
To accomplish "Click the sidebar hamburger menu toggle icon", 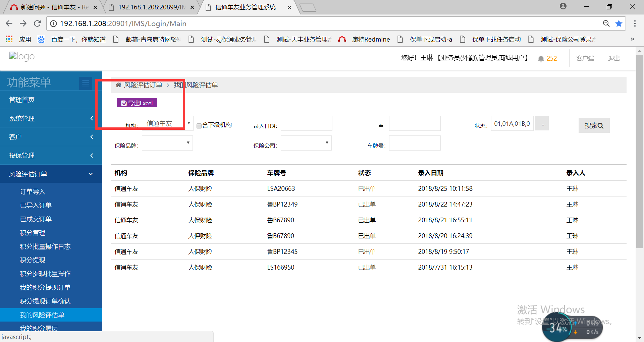I will pos(86,83).
